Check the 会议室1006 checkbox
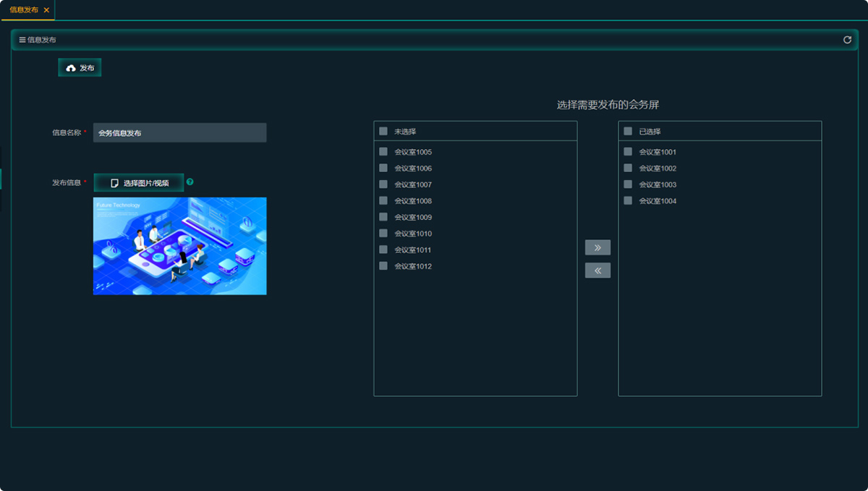This screenshot has height=491, width=868. [x=383, y=168]
